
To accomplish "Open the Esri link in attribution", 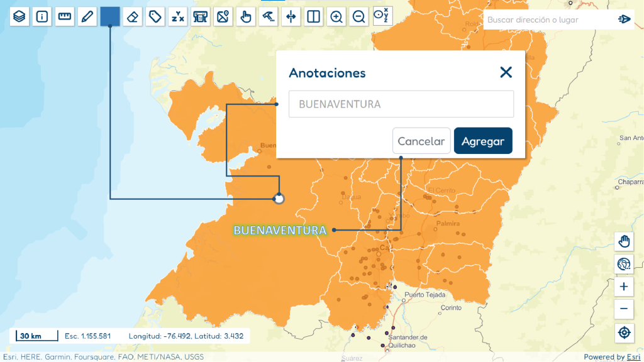I will pos(633,357).
